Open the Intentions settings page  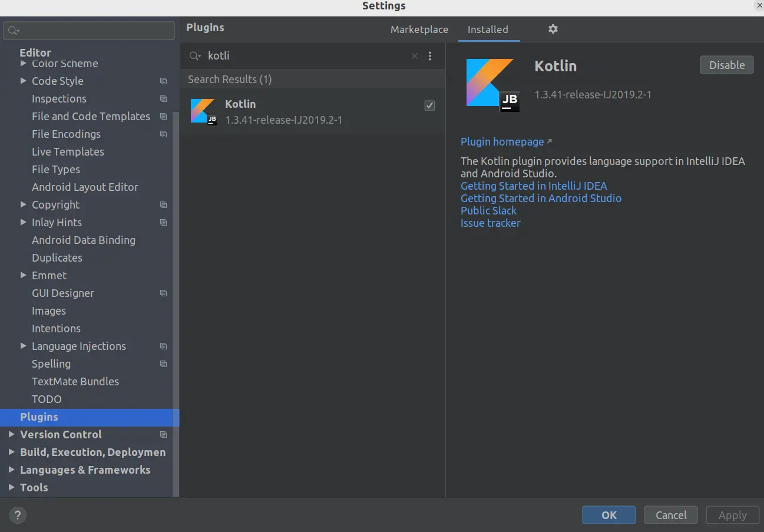[x=56, y=329]
